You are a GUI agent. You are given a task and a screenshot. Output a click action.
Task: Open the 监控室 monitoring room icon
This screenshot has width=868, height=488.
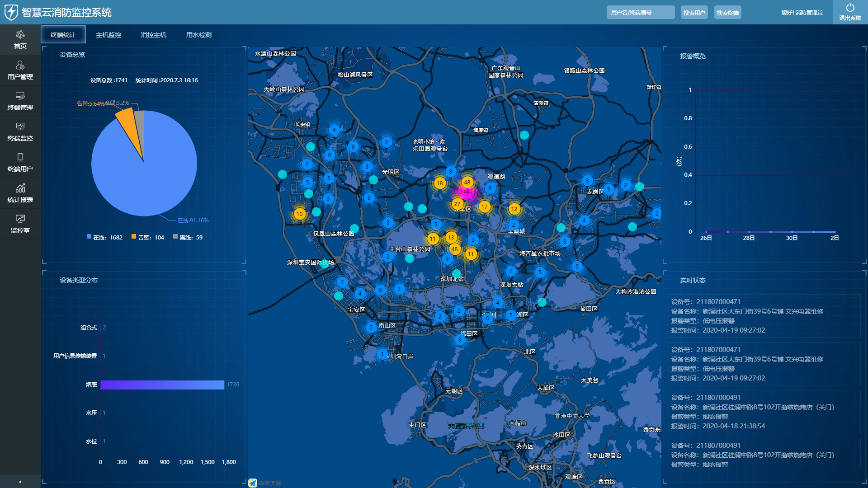coord(20,219)
